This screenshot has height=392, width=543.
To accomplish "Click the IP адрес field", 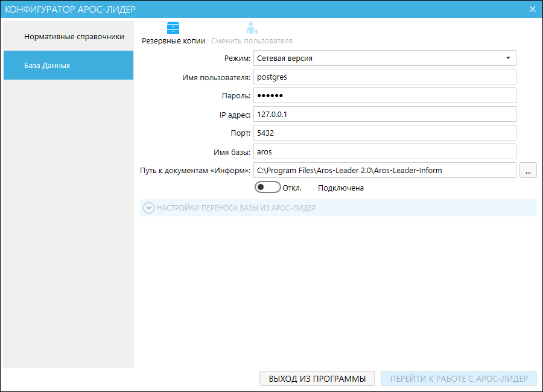I will coord(385,114).
